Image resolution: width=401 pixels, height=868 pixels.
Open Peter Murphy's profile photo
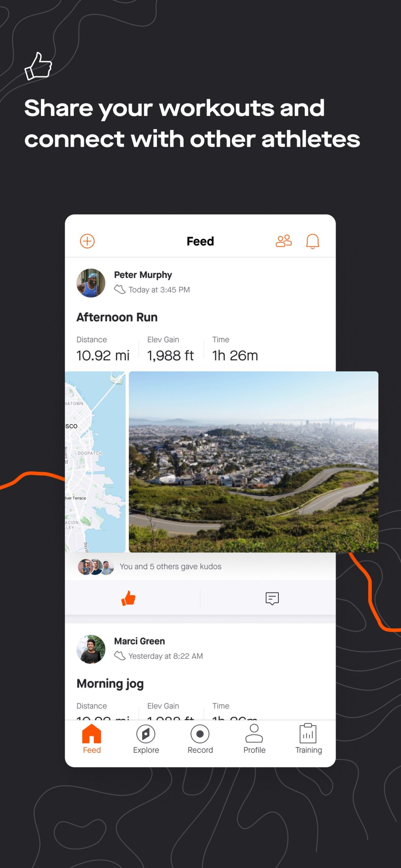coord(91,283)
